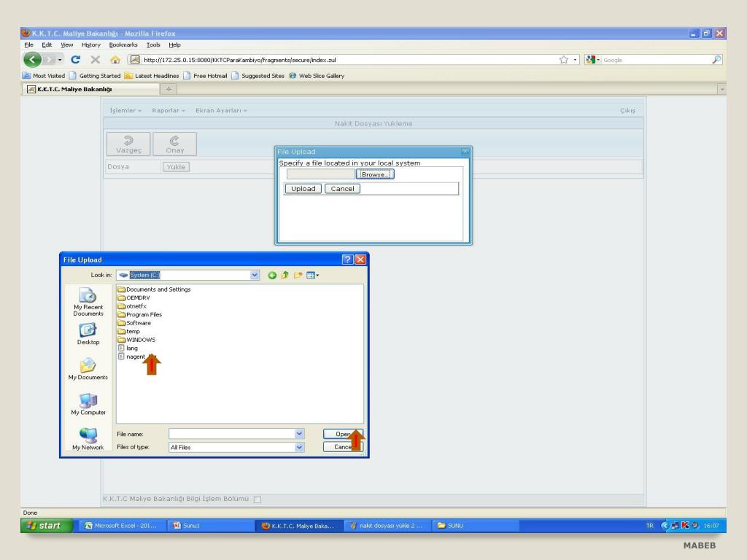Open the SUNU folder window from taskbar
Viewport: 747px width, 560px height.
[x=474, y=526]
